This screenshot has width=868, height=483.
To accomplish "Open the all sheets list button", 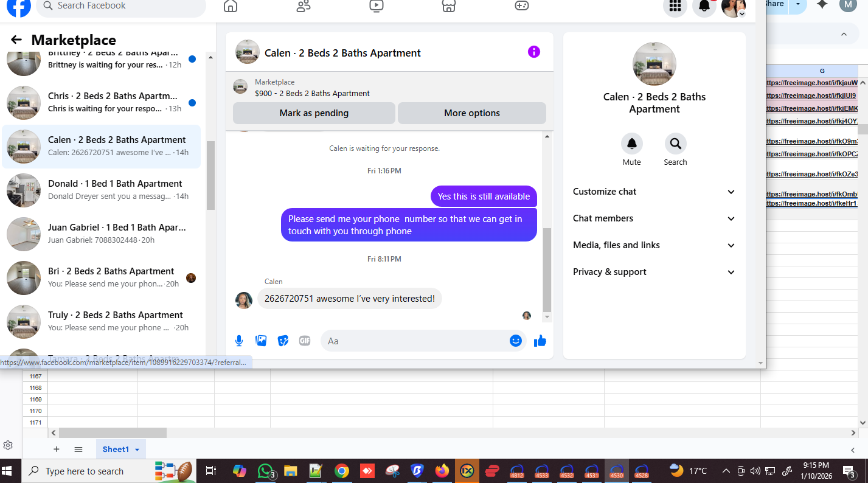I will pos(78,450).
